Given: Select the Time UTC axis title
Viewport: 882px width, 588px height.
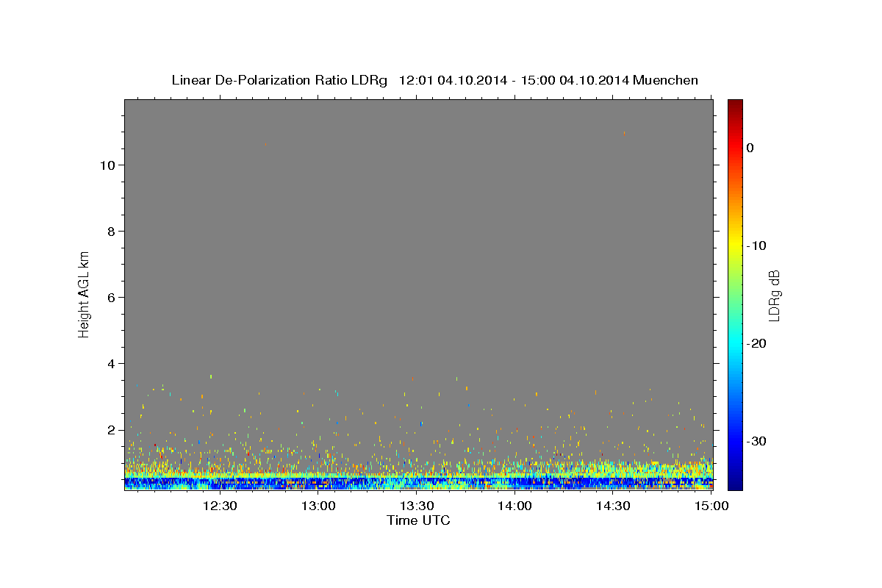Looking at the screenshot, I should [x=418, y=520].
